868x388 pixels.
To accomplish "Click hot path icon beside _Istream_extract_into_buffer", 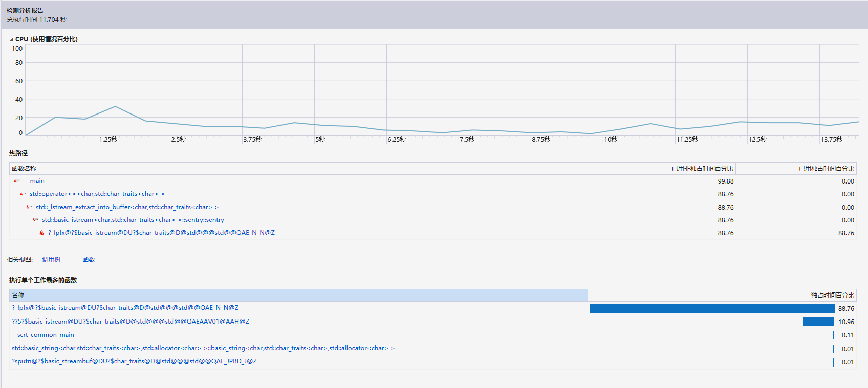I will pos(29,207).
